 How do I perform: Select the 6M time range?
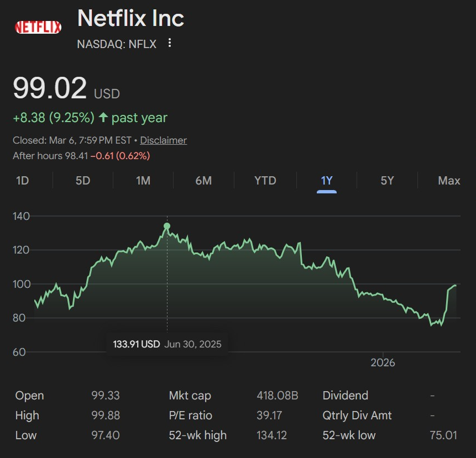pyautogui.click(x=203, y=181)
